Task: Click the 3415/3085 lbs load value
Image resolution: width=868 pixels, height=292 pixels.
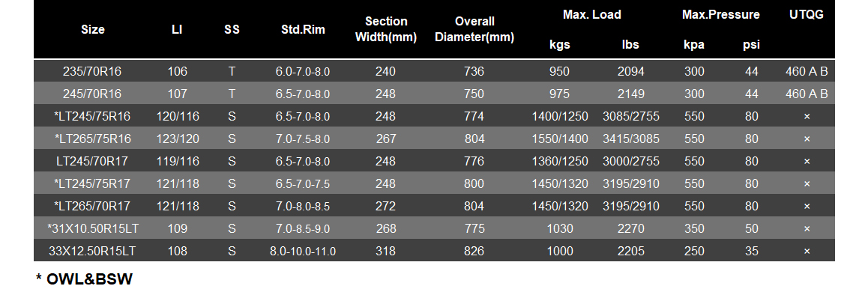Action: (x=631, y=139)
